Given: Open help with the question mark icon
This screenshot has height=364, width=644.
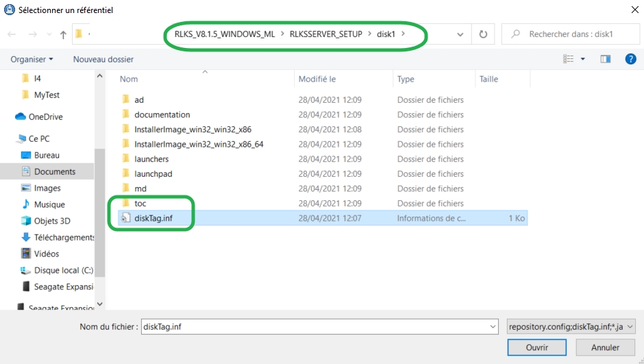Looking at the screenshot, I should pyautogui.click(x=630, y=59).
